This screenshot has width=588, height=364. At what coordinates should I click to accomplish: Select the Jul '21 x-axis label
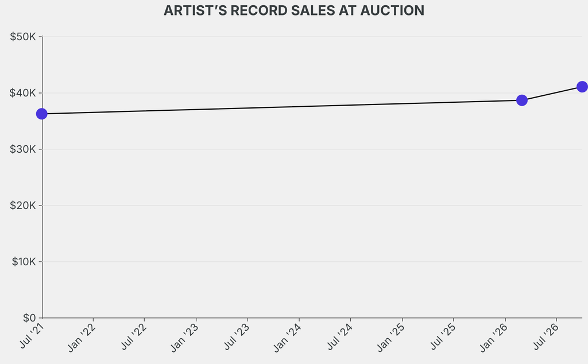[32, 336]
